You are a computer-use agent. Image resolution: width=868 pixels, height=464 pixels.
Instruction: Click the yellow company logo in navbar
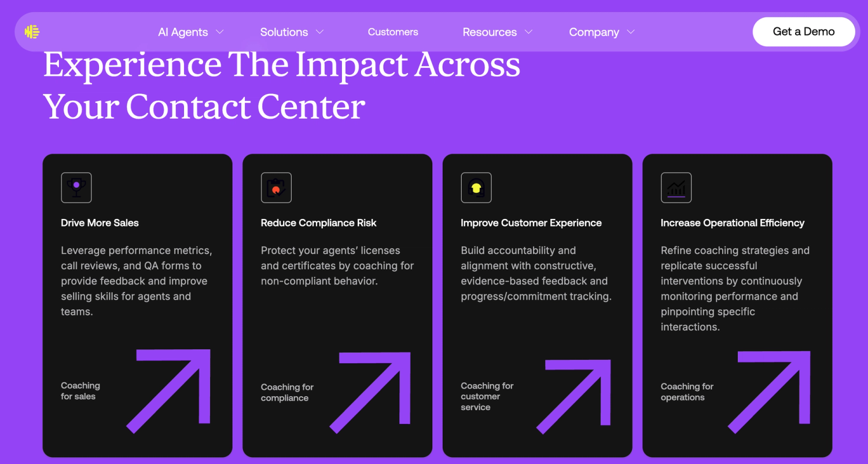pyautogui.click(x=32, y=32)
